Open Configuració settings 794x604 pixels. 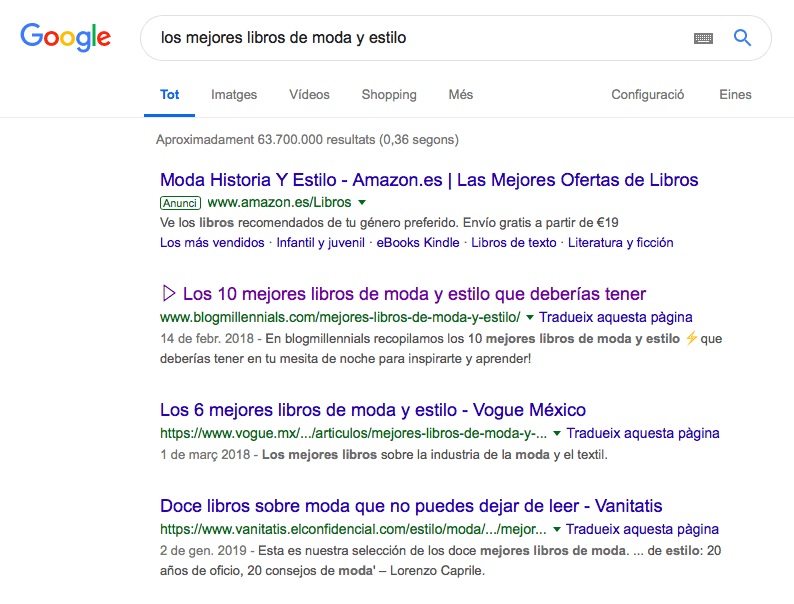coord(648,95)
